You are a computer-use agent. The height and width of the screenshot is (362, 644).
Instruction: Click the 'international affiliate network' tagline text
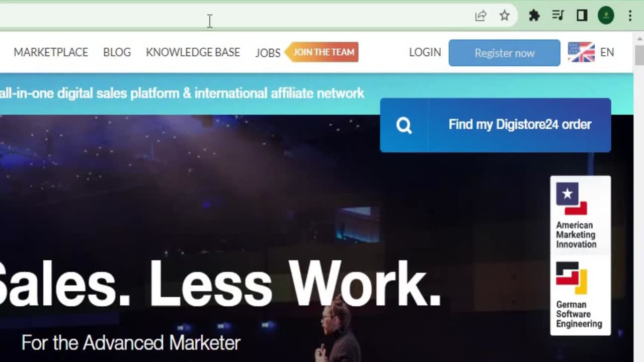tap(279, 93)
